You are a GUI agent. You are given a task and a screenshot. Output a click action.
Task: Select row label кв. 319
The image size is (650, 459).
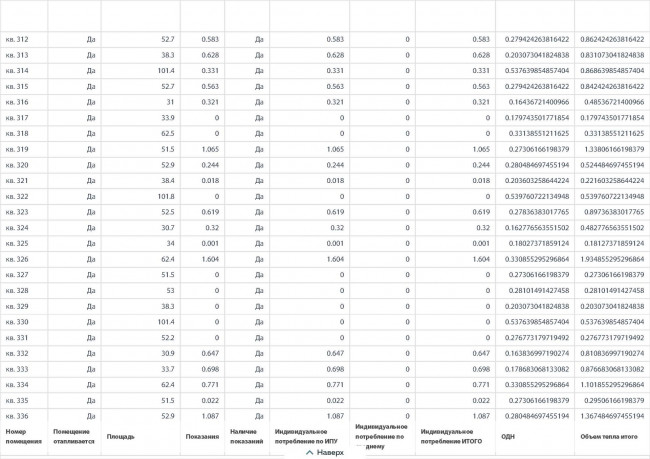[17, 149]
